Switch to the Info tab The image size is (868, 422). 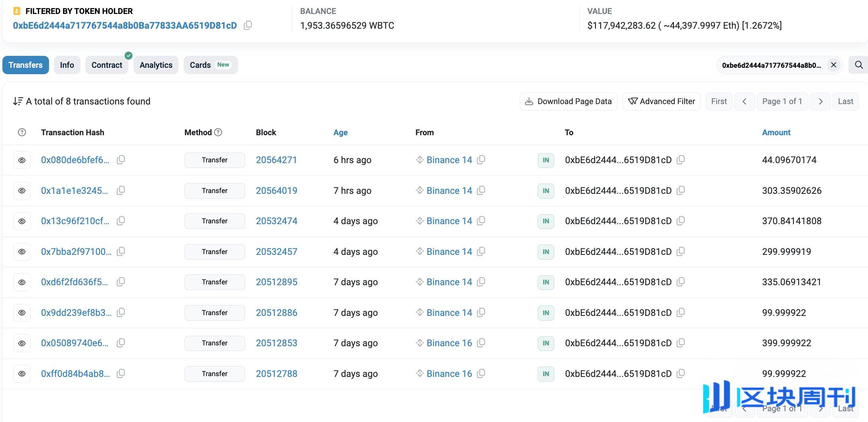[x=67, y=65]
